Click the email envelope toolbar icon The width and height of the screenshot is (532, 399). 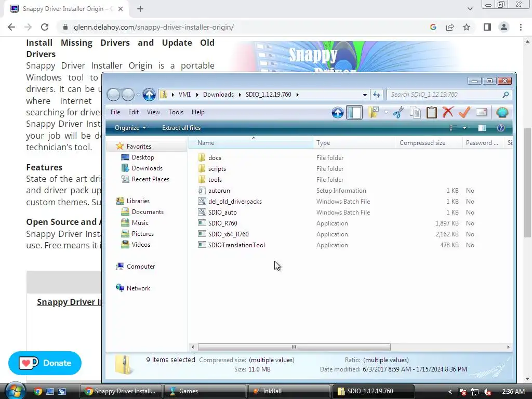pos(482,112)
